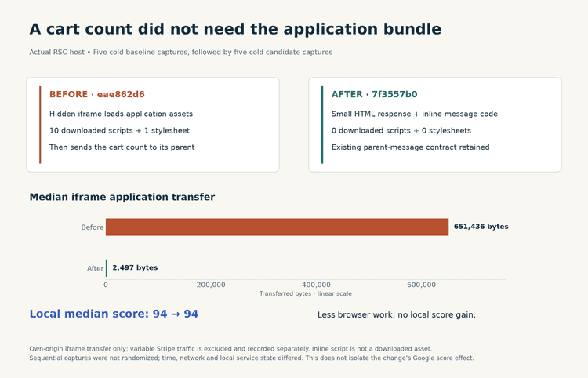The height and width of the screenshot is (378, 588).
Task: Select the '2,497 bytes' value label
Action: pyautogui.click(x=135, y=267)
